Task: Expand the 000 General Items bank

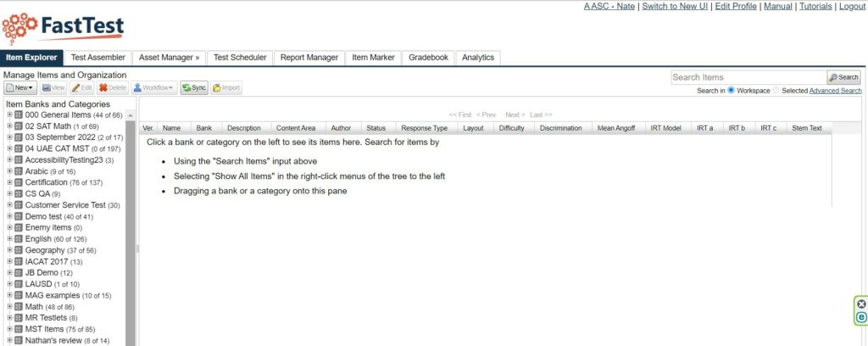Action: (x=9, y=115)
